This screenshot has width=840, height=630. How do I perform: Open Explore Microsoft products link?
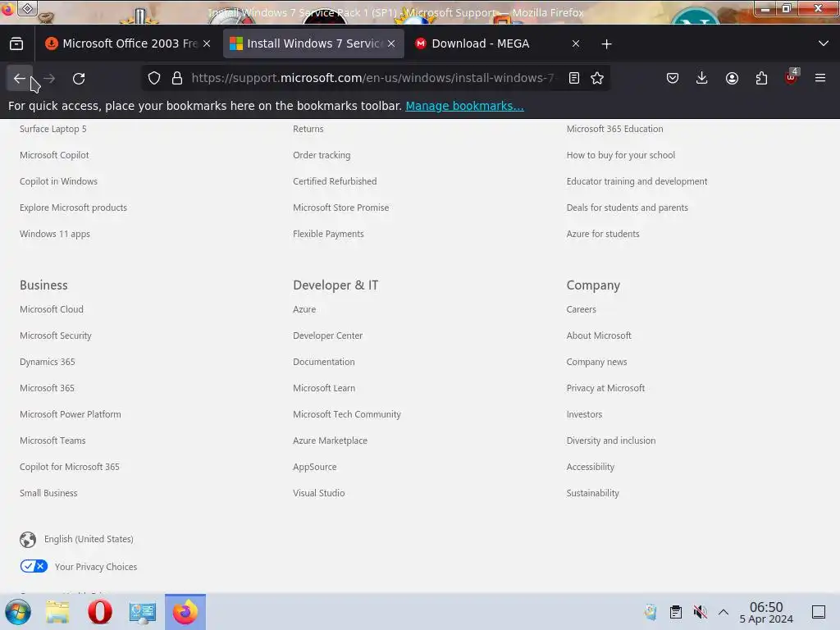click(x=73, y=208)
